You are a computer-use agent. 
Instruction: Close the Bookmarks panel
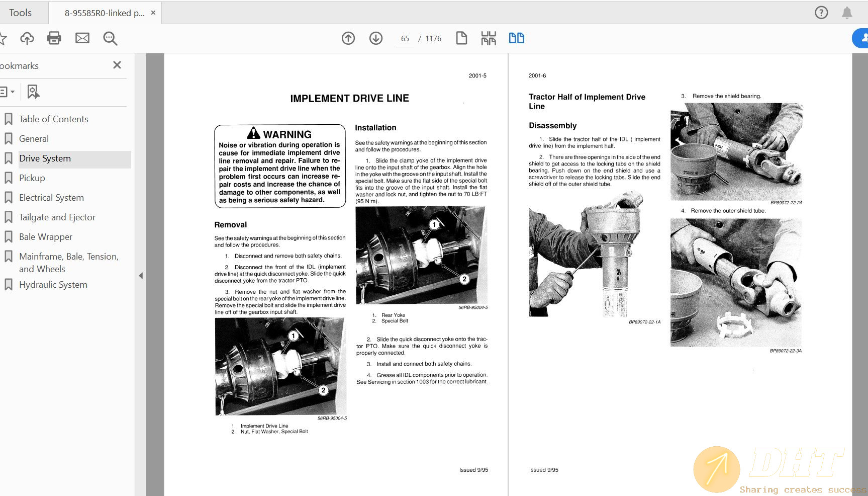coord(117,65)
